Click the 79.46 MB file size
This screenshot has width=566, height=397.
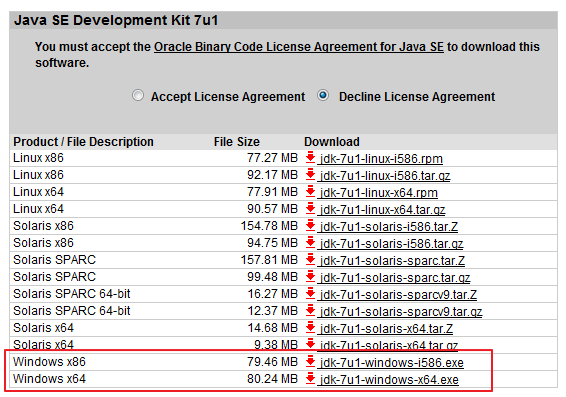click(273, 362)
